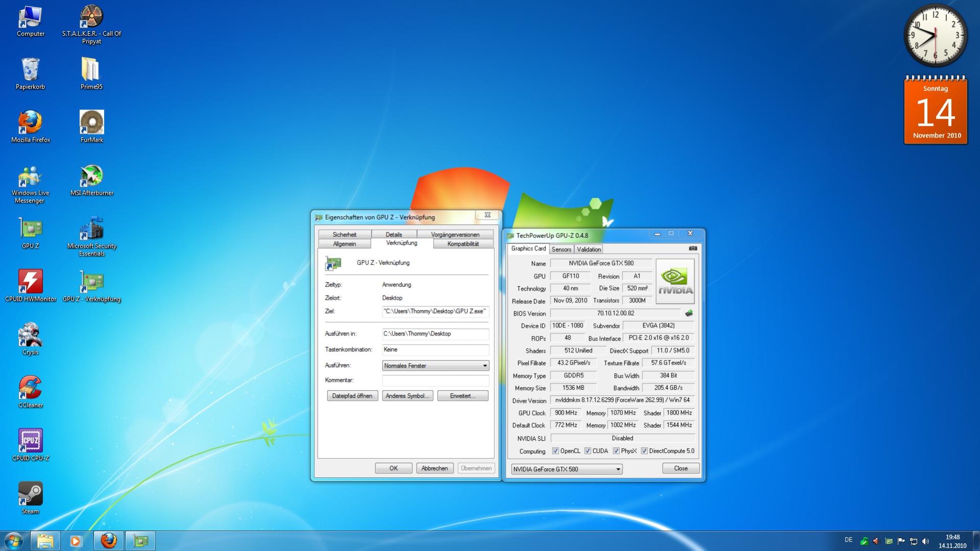Click the Memory Size value 1536 MB

[573, 388]
